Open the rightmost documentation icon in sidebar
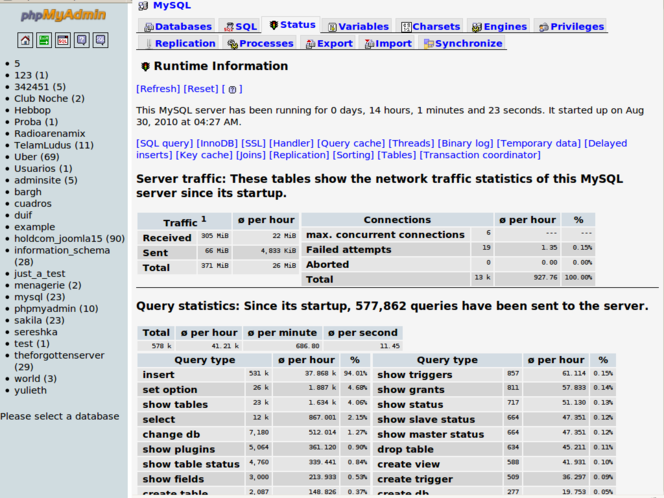The image size is (664, 498). (x=100, y=40)
